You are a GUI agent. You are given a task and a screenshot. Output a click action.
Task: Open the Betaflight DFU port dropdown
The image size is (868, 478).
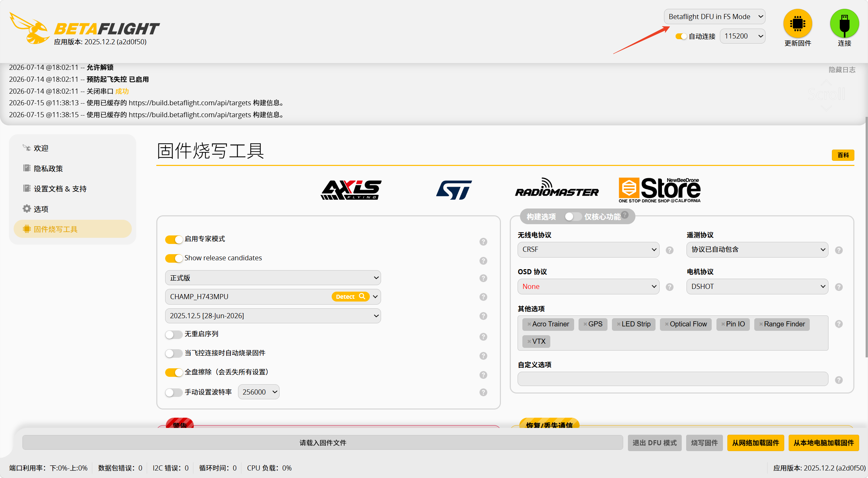714,17
